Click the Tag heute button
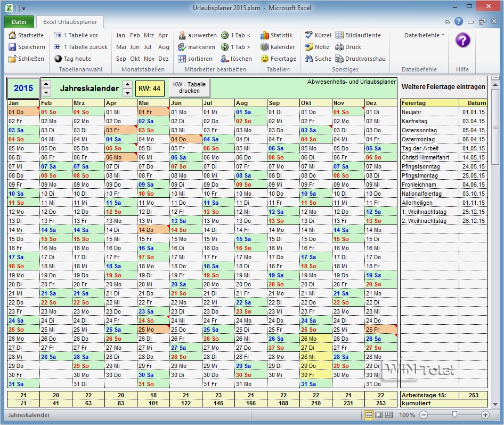The width and height of the screenshot is (504, 425). (76, 59)
